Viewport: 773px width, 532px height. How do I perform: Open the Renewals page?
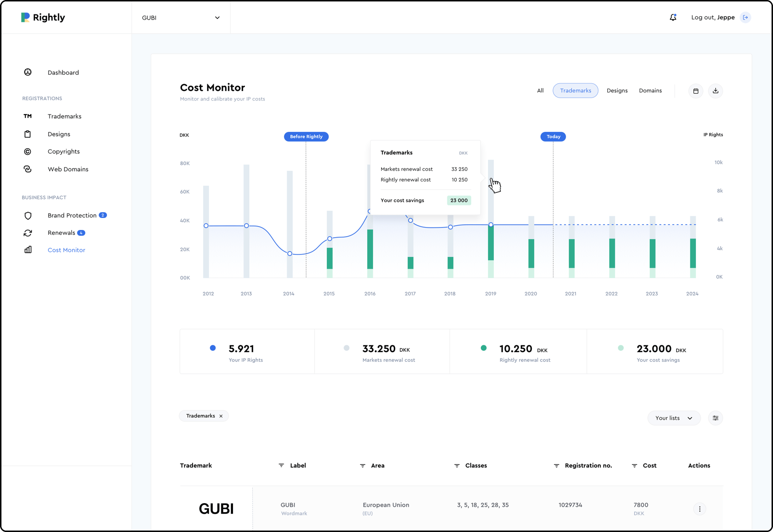tap(61, 233)
